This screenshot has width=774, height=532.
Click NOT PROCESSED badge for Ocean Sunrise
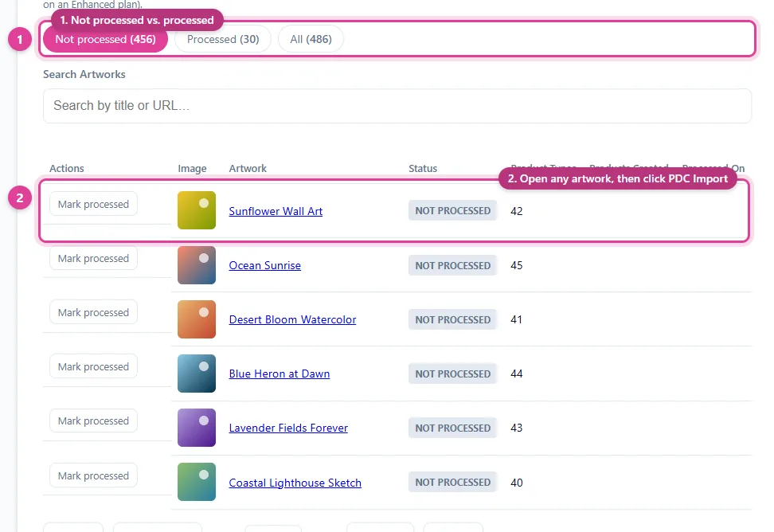coord(452,265)
